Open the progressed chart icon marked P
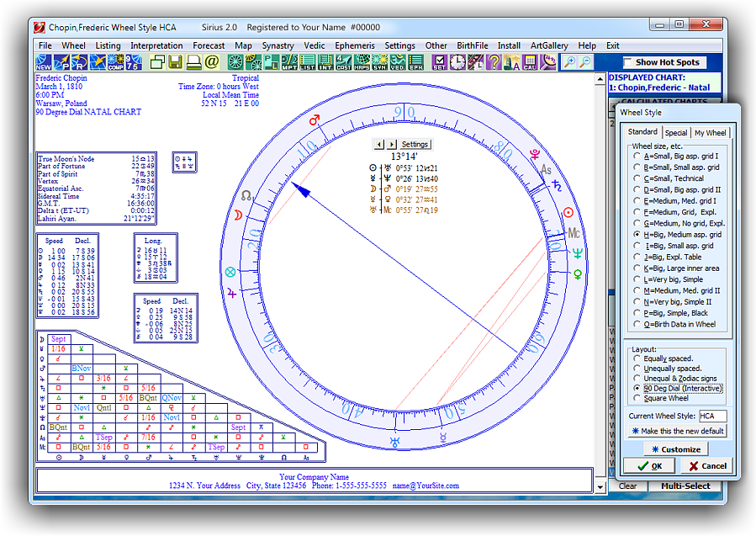Viewport: 756px width, 536px height. (x=61, y=62)
